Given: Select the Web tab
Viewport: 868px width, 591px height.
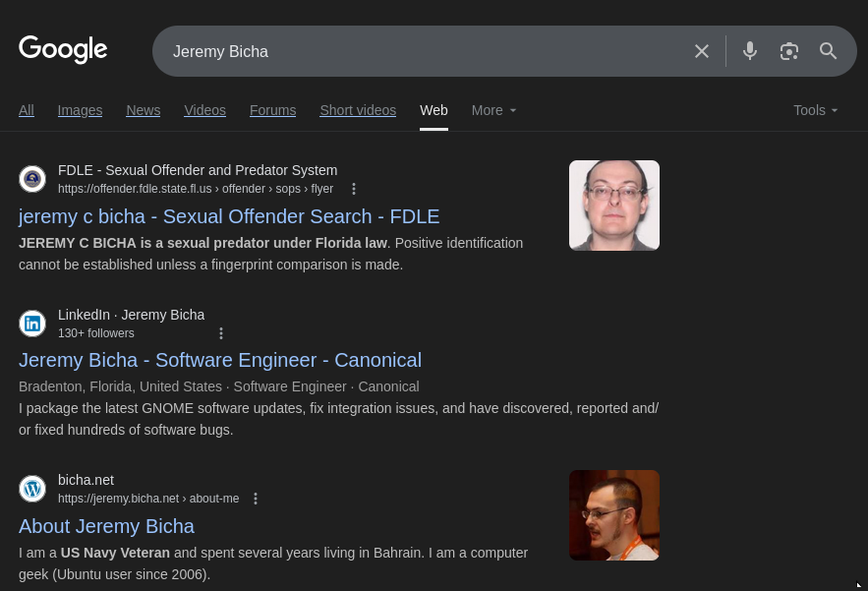Looking at the screenshot, I should (x=434, y=110).
